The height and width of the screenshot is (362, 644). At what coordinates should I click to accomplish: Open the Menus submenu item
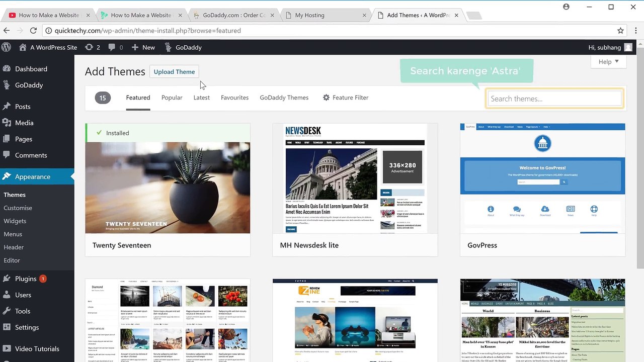point(13,234)
